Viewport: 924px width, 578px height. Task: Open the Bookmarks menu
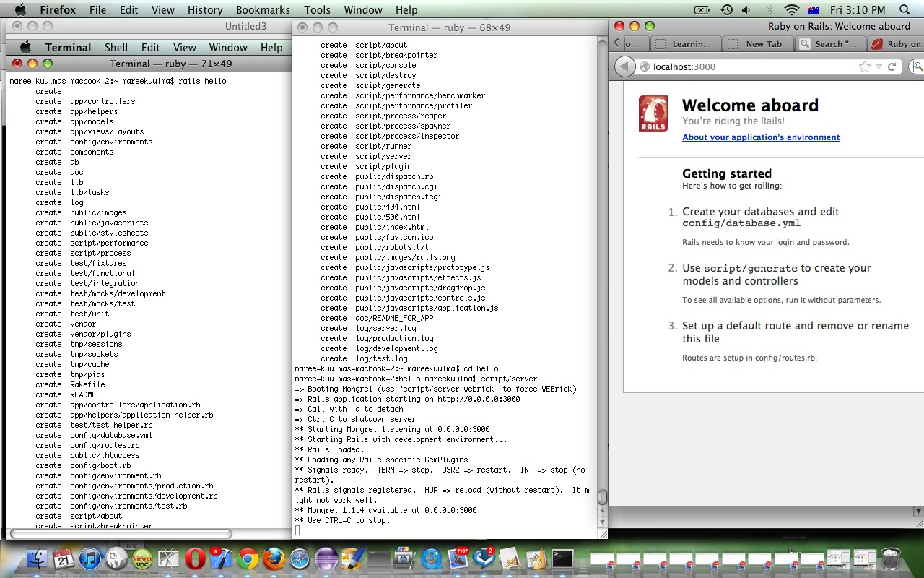point(263,9)
